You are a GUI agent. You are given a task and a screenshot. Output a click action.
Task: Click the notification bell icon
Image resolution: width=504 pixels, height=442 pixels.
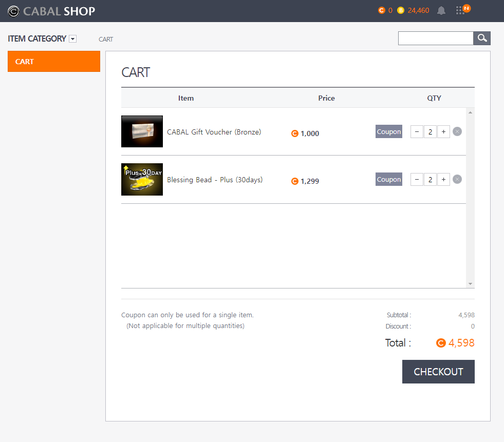pyautogui.click(x=441, y=11)
